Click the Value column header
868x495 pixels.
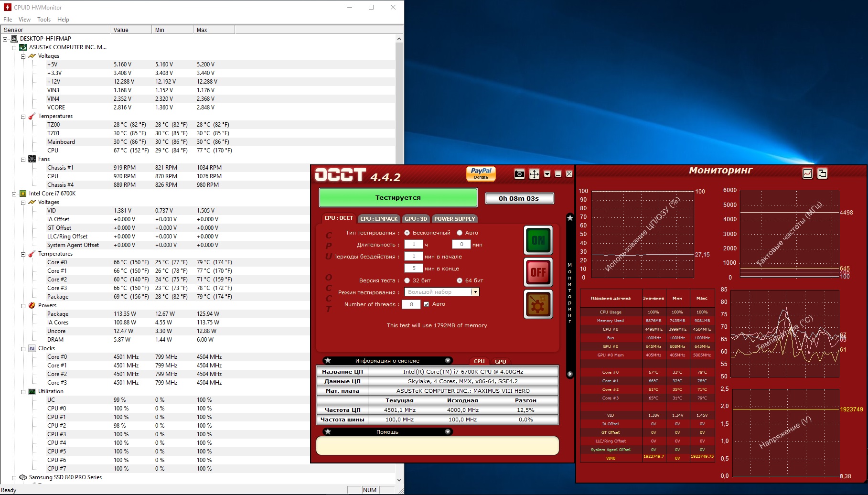pyautogui.click(x=131, y=30)
